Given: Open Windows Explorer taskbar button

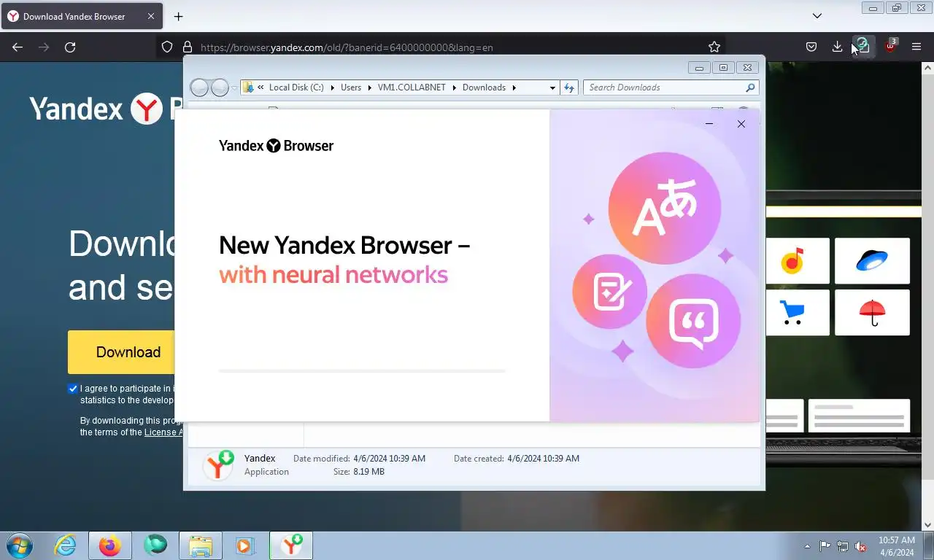Looking at the screenshot, I should click(x=201, y=545).
